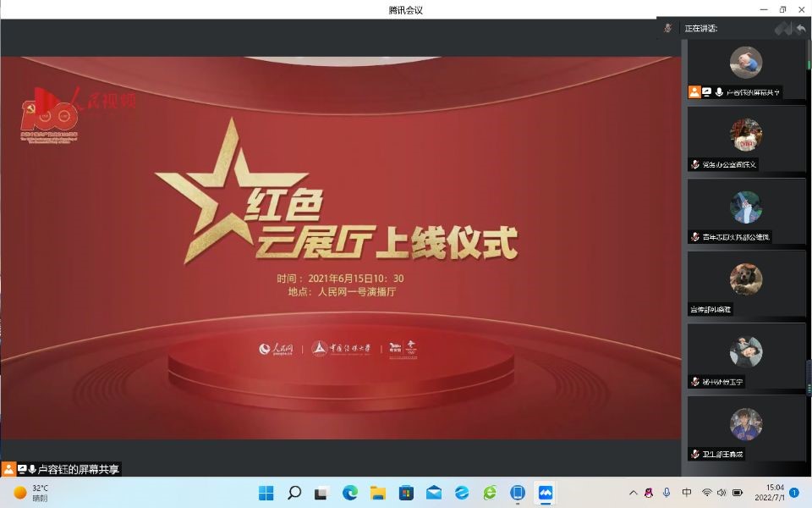
Task: Click the layout switch icon beside 正在讲话
Action: tap(783, 29)
